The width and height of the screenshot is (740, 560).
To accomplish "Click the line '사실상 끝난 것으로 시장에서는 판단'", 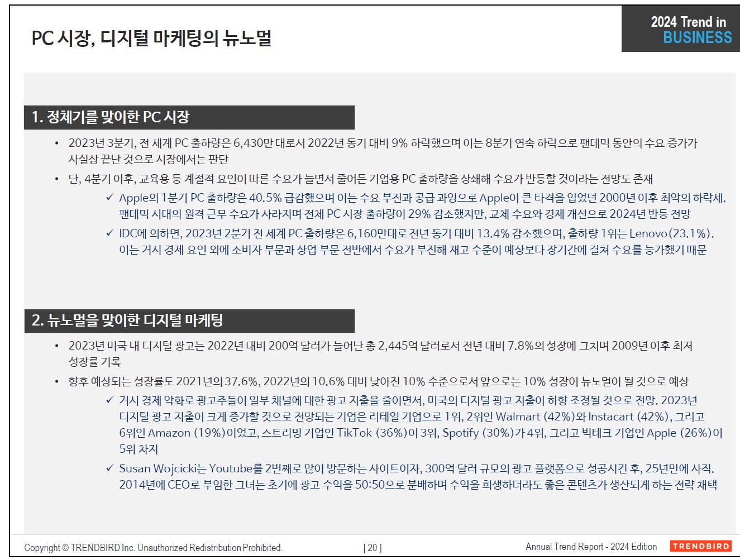I will point(149,159).
